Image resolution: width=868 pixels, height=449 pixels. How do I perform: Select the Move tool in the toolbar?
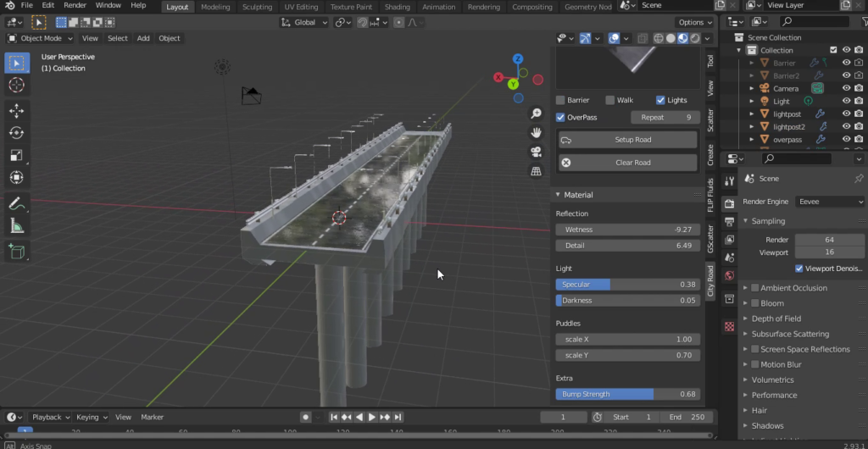pyautogui.click(x=16, y=110)
